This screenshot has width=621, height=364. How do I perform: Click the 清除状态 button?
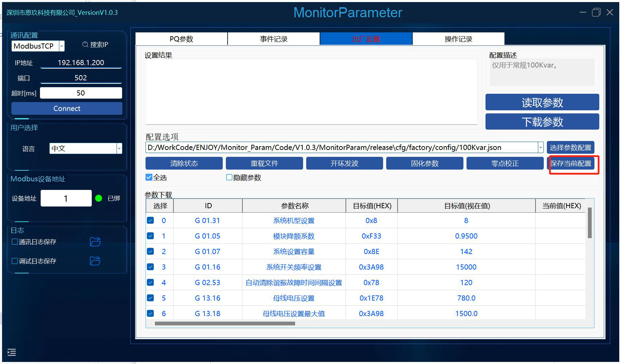pyautogui.click(x=184, y=163)
